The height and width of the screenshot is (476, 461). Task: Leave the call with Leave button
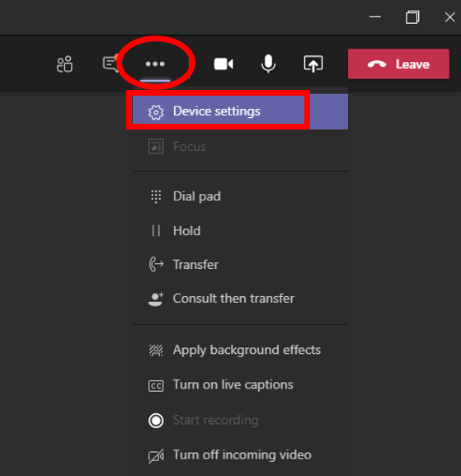(x=398, y=64)
